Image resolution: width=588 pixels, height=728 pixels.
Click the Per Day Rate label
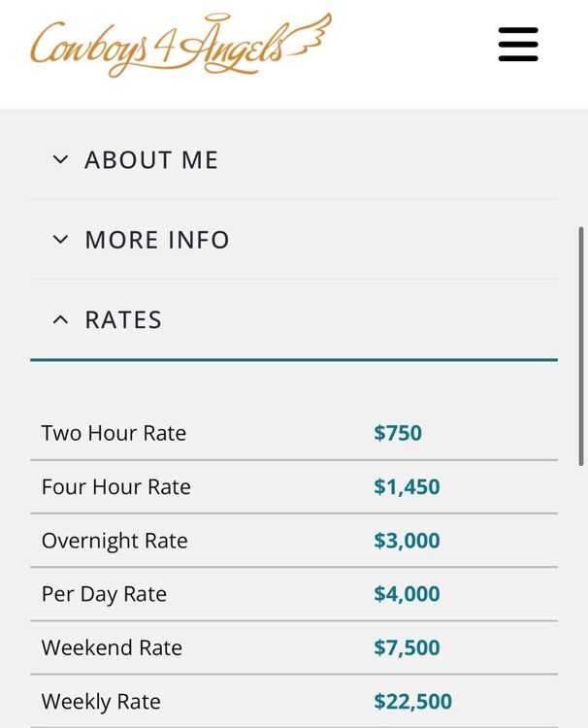pos(104,594)
